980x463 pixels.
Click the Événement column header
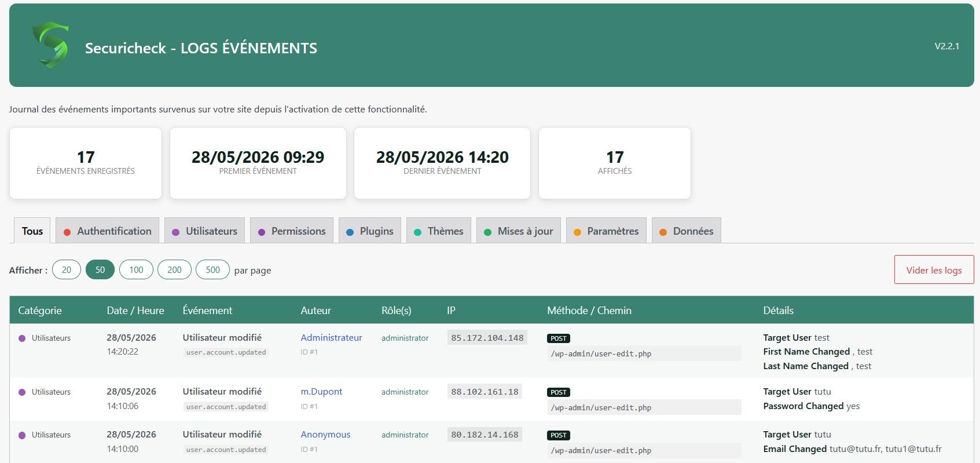[207, 311]
